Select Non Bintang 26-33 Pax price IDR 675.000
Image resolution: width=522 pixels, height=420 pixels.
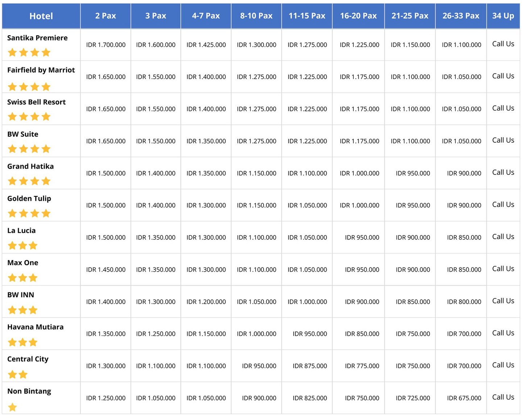coord(464,398)
